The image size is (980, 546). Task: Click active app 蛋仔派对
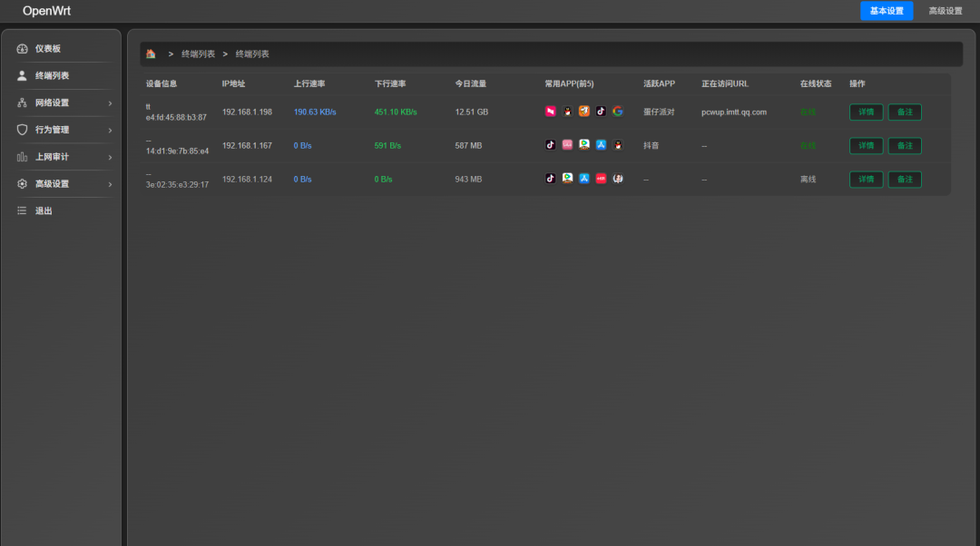pos(659,112)
